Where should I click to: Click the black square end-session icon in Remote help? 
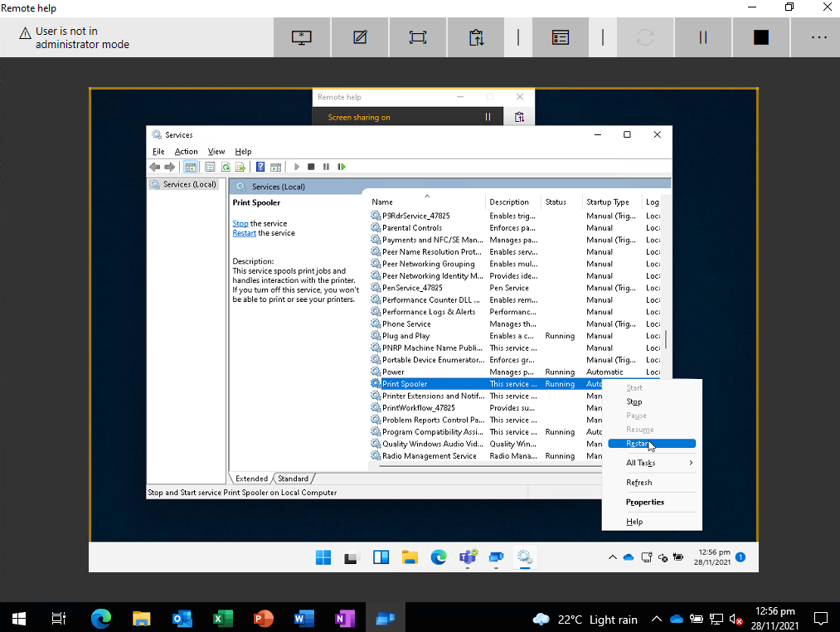(760, 37)
